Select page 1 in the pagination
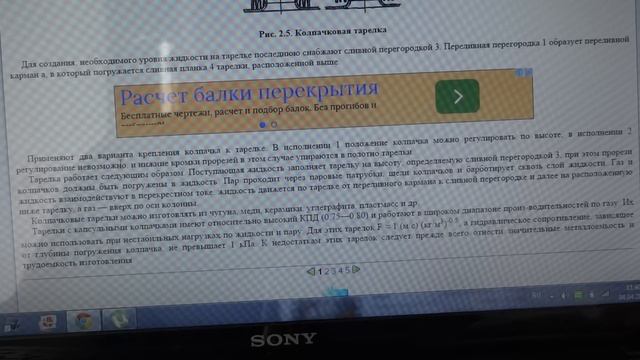The image size is (640, 360). (x=320, y=271)
